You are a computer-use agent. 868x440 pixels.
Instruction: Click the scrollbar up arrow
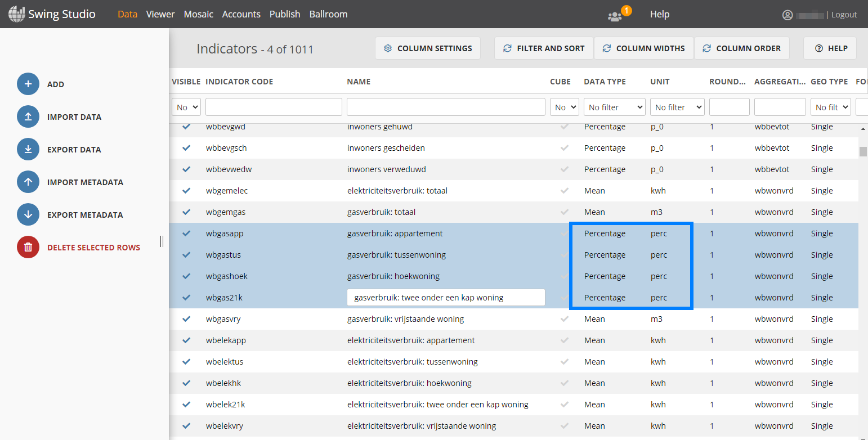[863, 129]
